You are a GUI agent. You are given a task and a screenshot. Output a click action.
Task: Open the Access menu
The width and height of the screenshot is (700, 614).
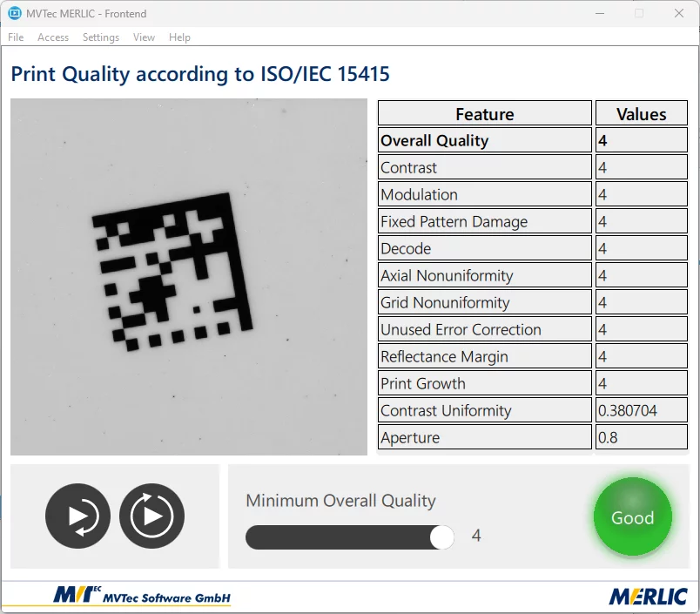click(53, 37)
